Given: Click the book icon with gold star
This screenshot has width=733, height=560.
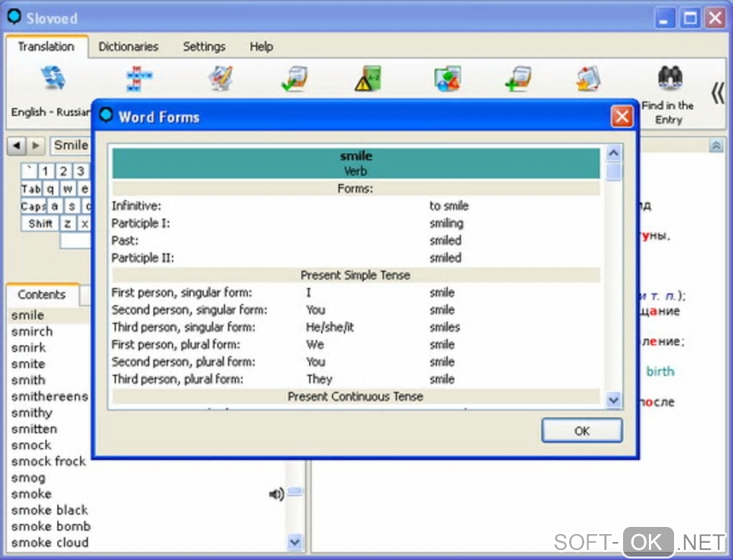Looking at the screenshot, I should (x=589, y=78).
